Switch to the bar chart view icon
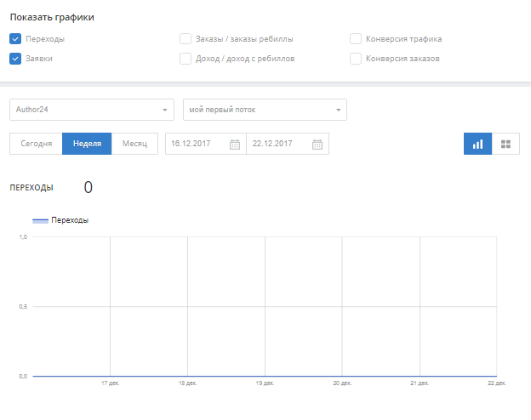Image resolution: width=531 pixels, height=420 pixels. coord(477,144)
